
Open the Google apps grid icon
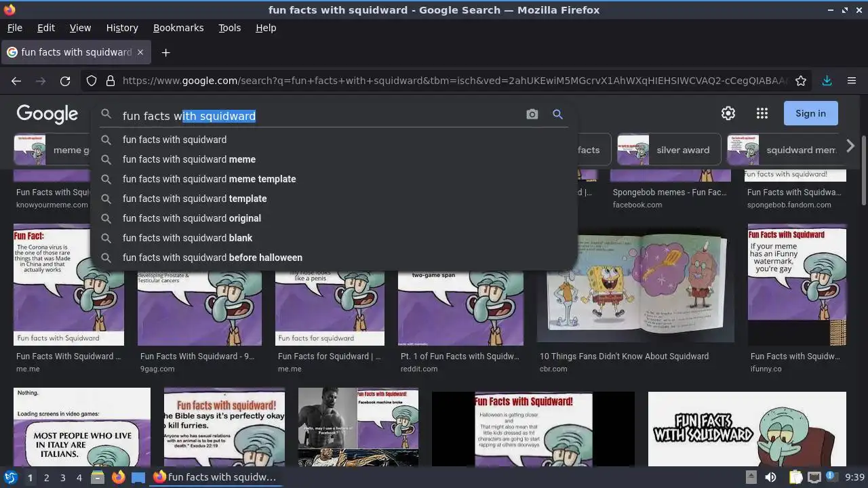tap(762, 113)
